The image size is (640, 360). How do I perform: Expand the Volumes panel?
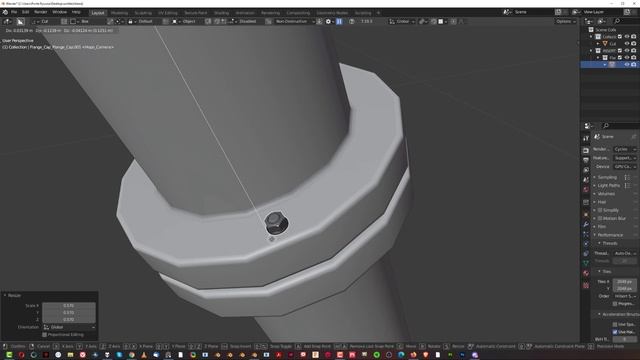[606, 194]
